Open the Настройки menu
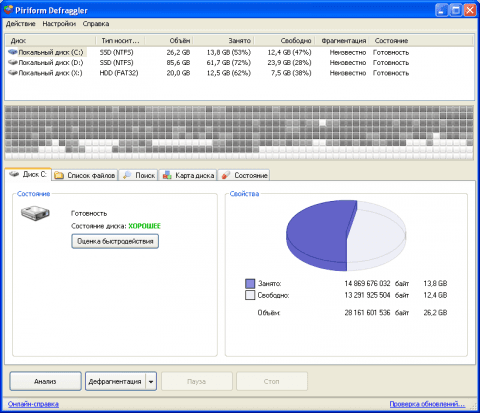Viewport: 480px width, 413px height. [59, 24]
